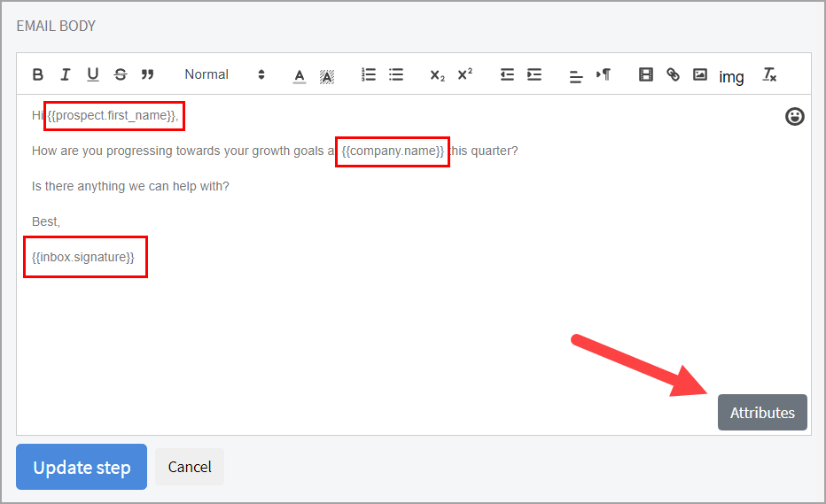Insert a blockquote
The height and width of the screenshot is (504, 826).
tap(147, 74)
